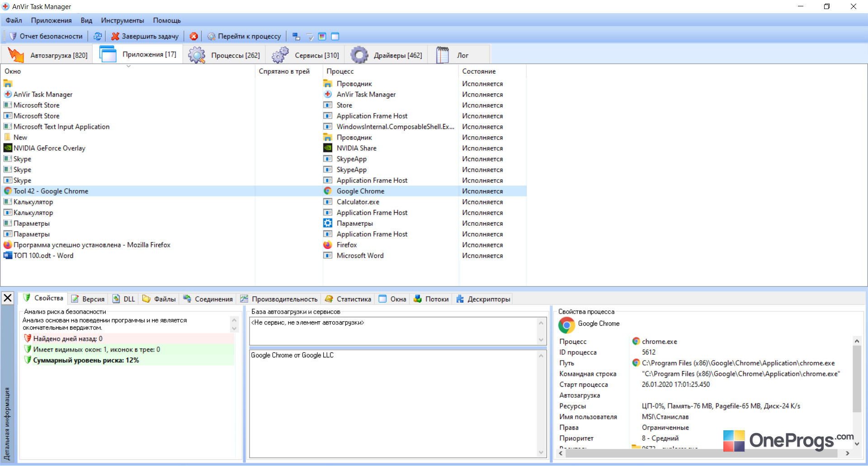868x466 pixels.
Task: Switch to the Сервисы [310] tab
Action: click(306, 55)
